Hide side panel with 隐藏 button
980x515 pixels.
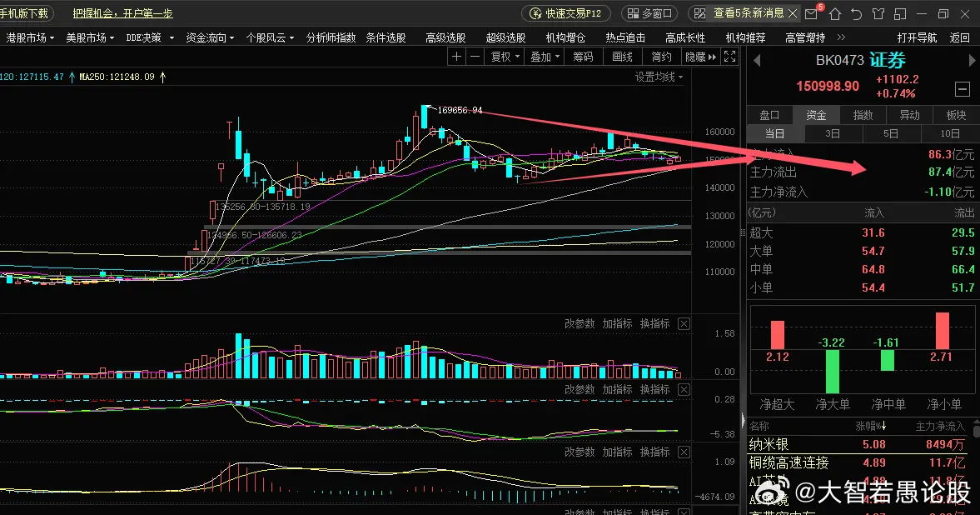(700, 57)
